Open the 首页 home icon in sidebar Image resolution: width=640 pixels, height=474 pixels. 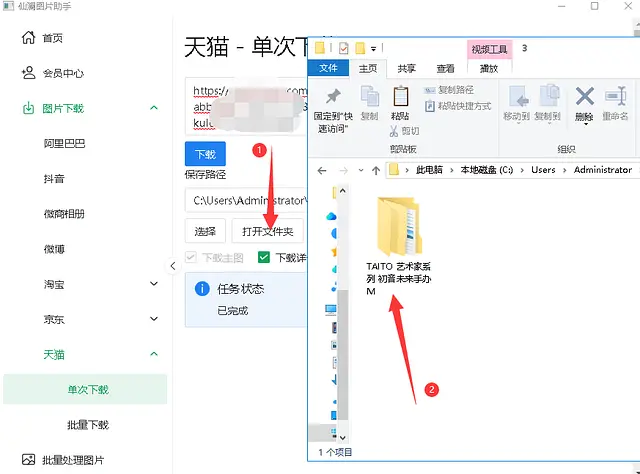click(28, 38)
